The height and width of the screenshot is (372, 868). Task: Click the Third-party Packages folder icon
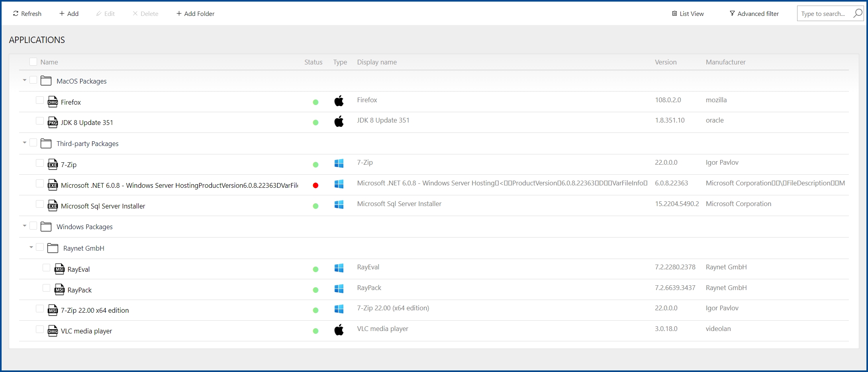(46, 143)
